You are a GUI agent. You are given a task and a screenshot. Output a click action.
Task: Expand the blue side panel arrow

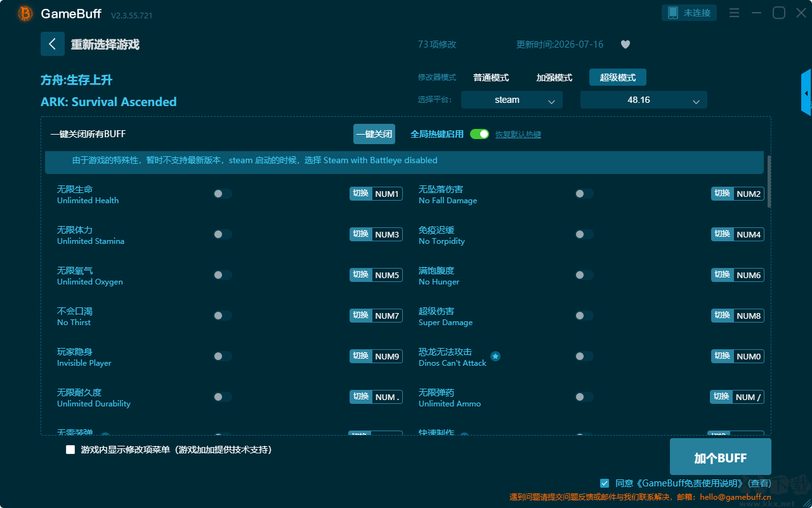(806, 93)
